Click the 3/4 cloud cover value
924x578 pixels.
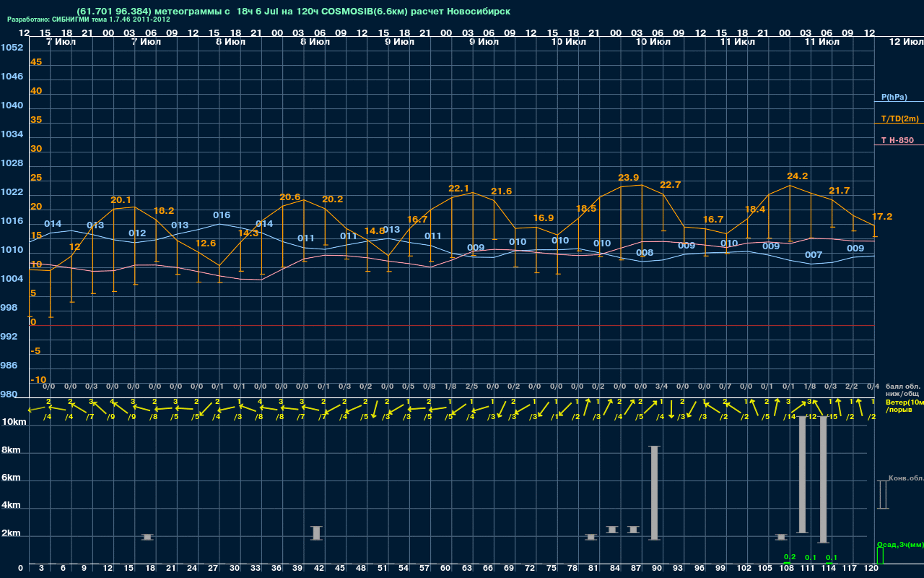[x=661, y=387]
